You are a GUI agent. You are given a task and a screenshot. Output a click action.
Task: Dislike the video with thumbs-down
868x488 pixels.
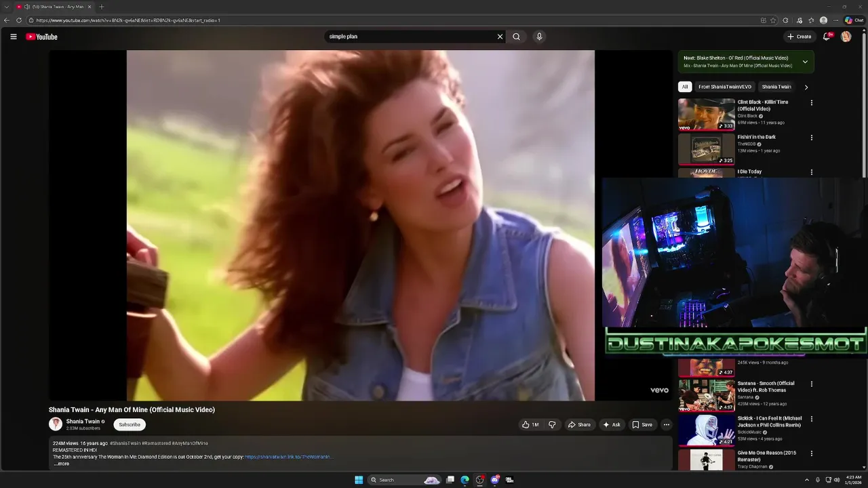coord(552,425)
